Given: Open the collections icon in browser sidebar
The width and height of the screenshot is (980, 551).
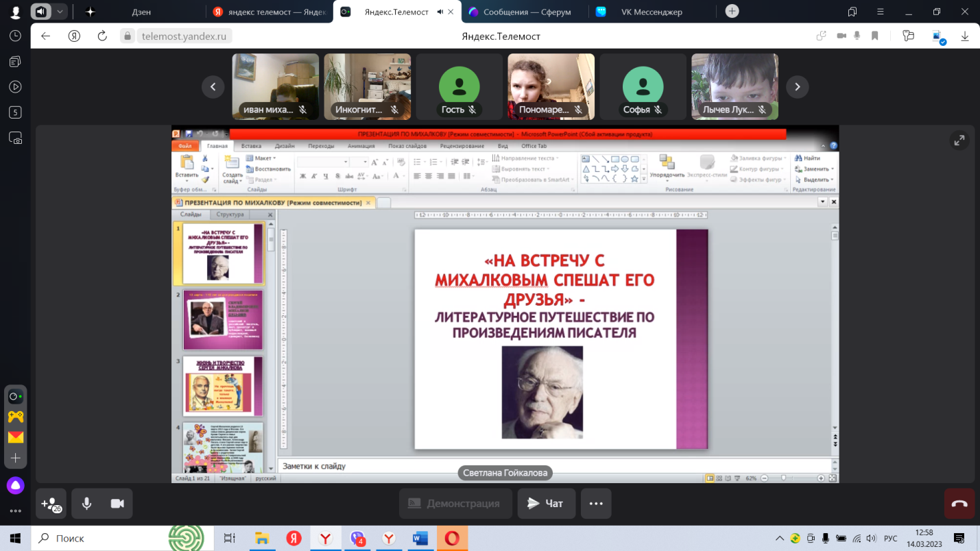Looking at the screenshot, I should pos(15,62).
